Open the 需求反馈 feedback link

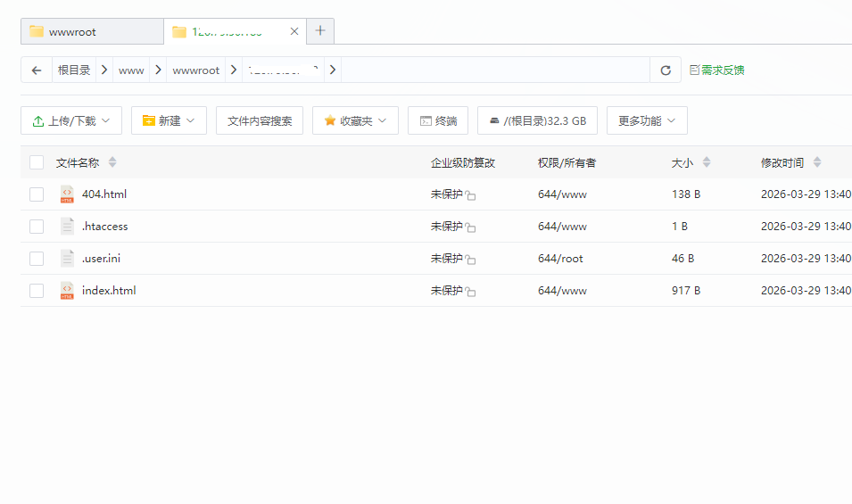[716, 70]
